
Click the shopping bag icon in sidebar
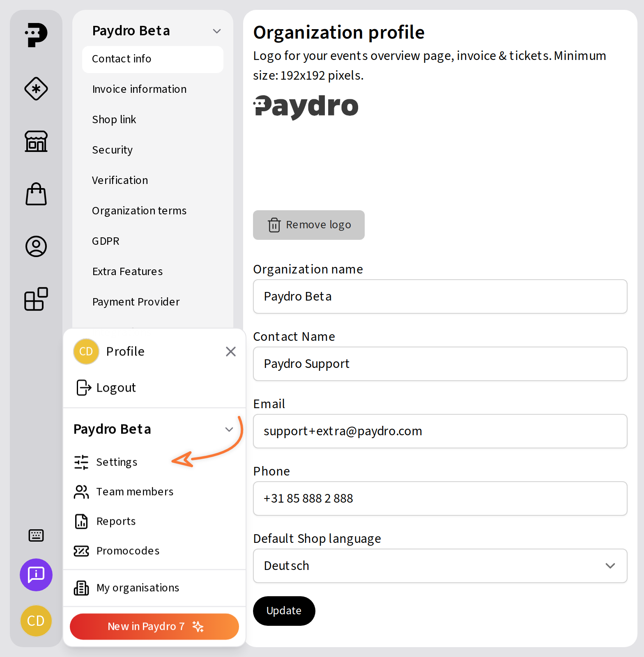point(36,194)
